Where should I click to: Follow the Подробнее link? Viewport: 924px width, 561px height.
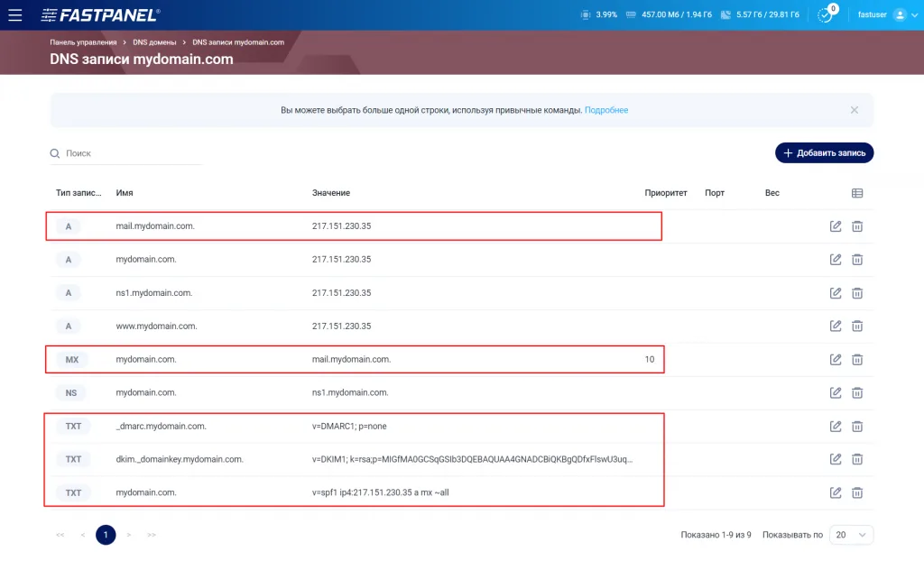pos(606,110)
